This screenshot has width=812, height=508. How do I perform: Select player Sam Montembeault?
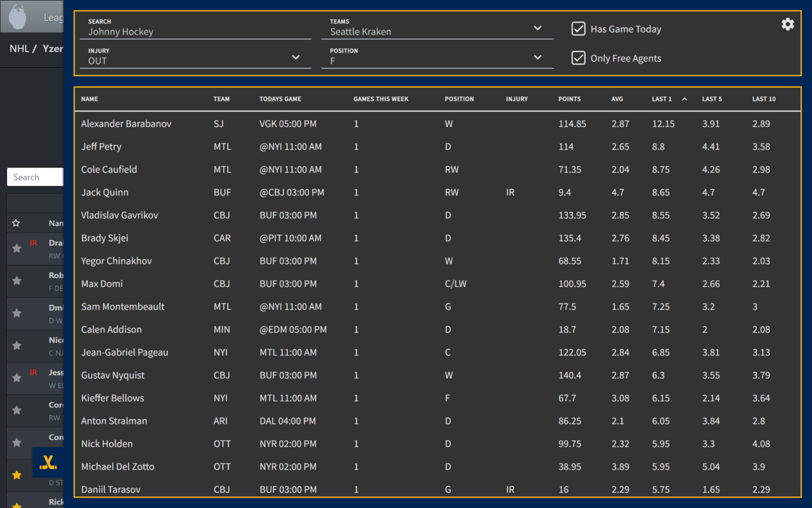[x=123, y=307]
